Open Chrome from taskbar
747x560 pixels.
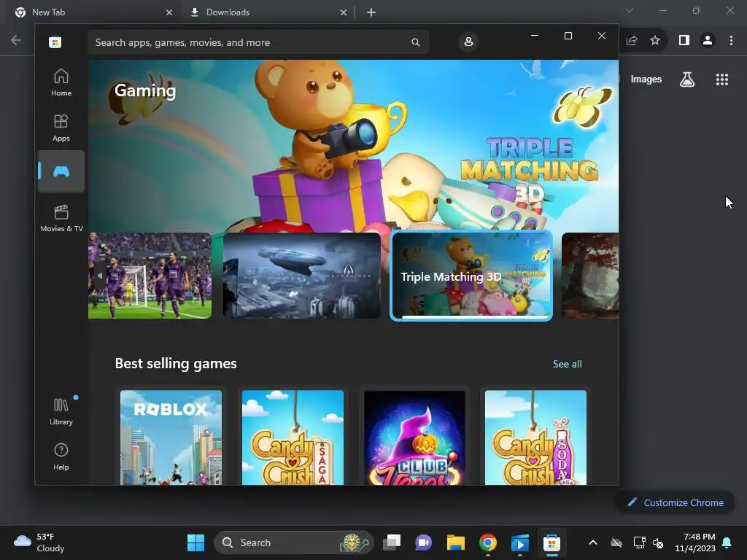(x=488, y=542)
